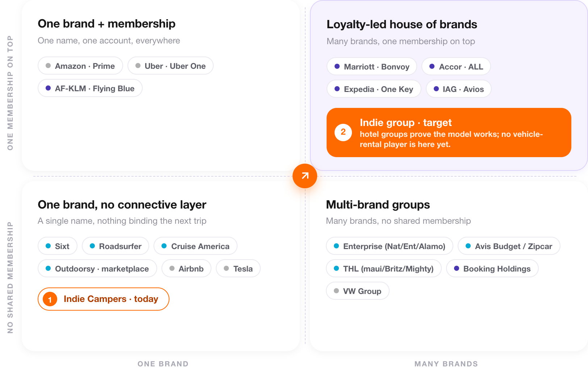This screenshot has width=588, height=370.
Task: Click the 'Multi-brand groups' heading
Action: 378,205
